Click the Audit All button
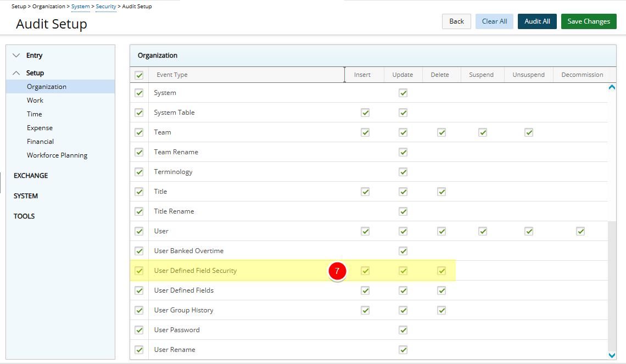Viewport: 626px width, 364px height. click(537, 21)
